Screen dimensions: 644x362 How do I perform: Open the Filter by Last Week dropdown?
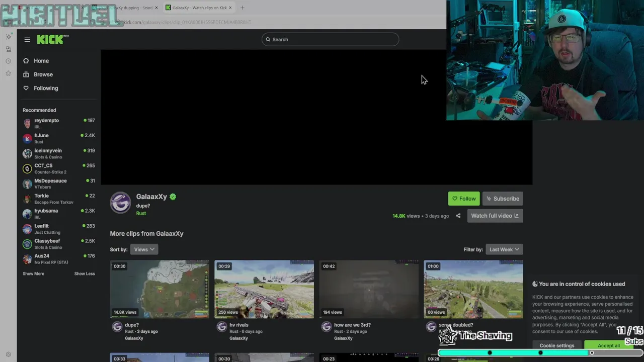pyautogui.click(x=504, y=249)
